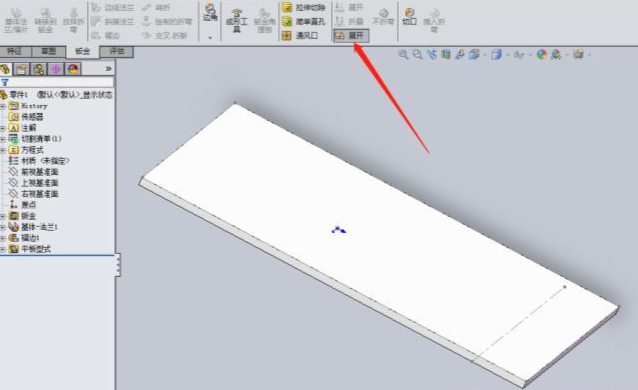
Task: Click the 放样折弯 lofted bend tool
Action: (73, 20)
